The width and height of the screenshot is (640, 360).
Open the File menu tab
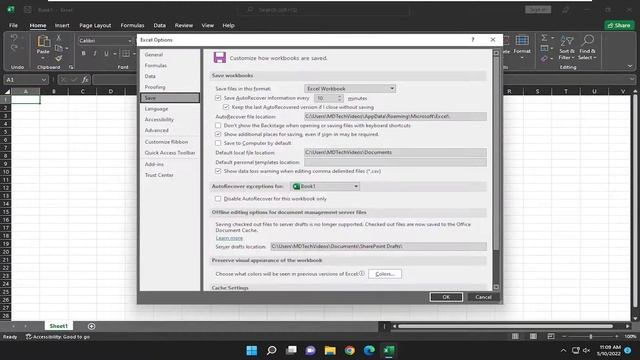13,25
